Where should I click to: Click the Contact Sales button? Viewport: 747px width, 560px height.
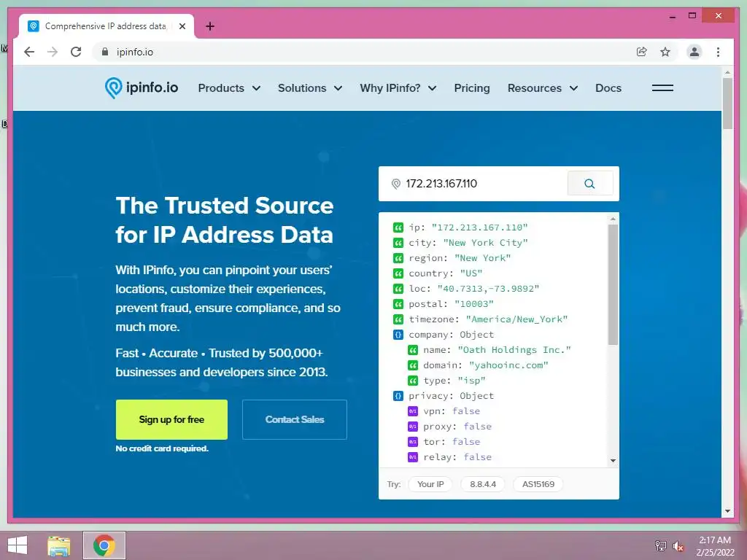coord(295,419)
